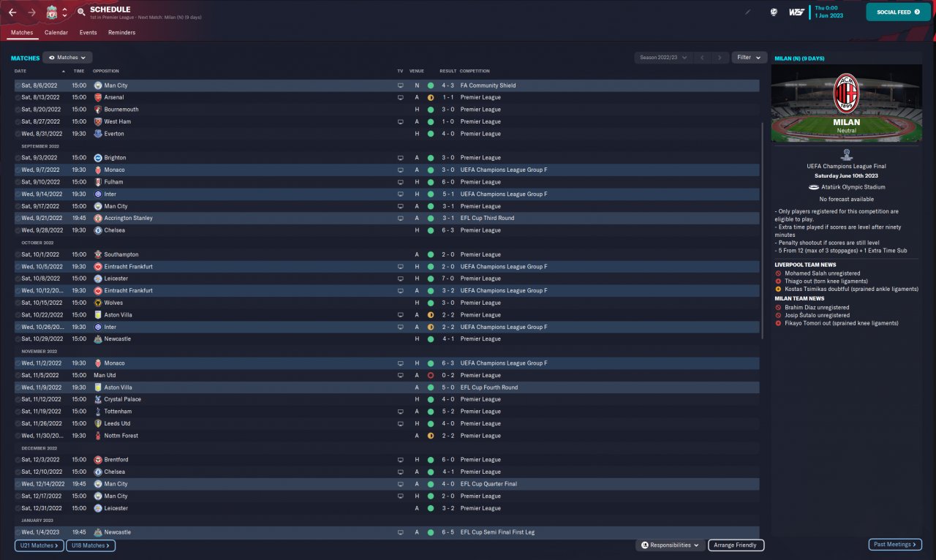
Task: Sort by the Competition column header
Action: (x=475, y=71)
